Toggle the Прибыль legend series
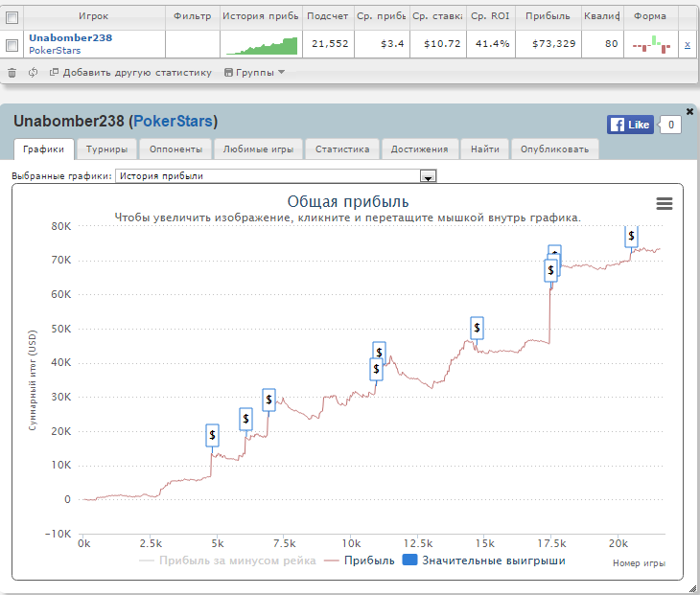 coord(360,561)
